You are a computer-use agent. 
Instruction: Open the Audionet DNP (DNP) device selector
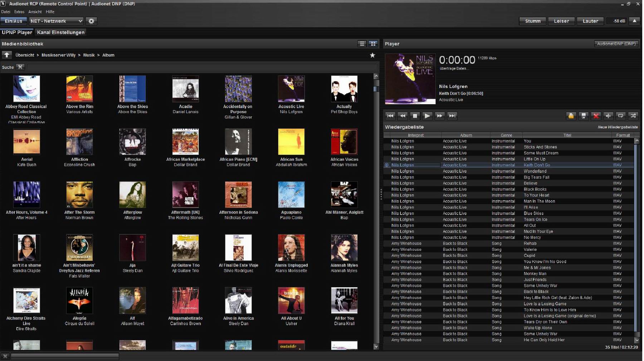click(x=616, y=44)
